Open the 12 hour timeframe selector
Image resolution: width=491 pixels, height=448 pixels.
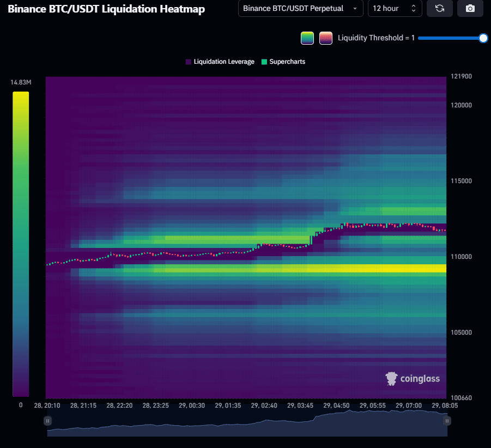coord(395,9)
